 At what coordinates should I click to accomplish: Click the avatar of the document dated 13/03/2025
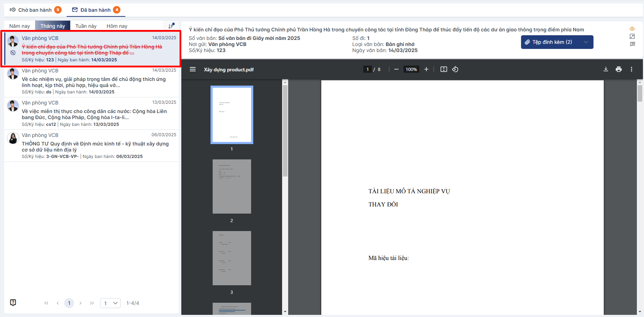pyautogui.click(x=13, y=106)
